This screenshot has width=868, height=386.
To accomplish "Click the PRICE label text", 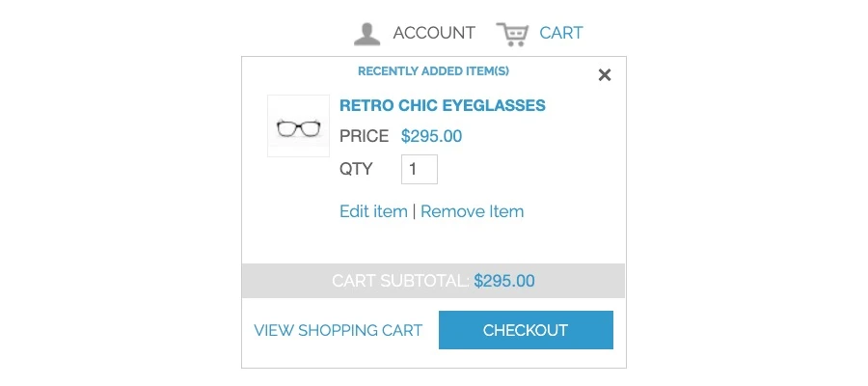I will click(364, 136).
